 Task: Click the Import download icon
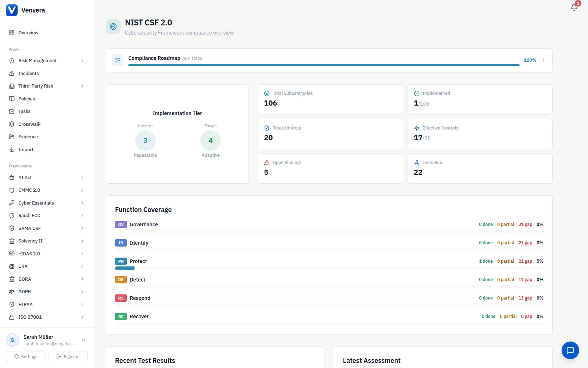click(12, 149)
